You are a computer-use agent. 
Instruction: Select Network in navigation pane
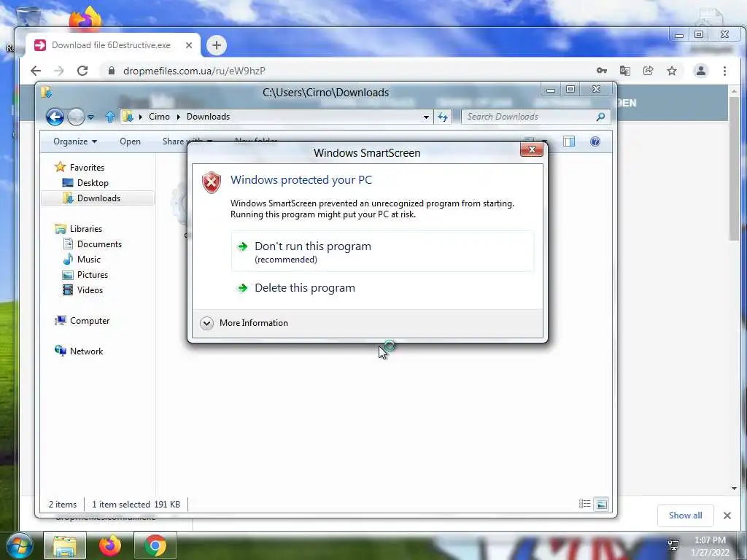[86, 351]
